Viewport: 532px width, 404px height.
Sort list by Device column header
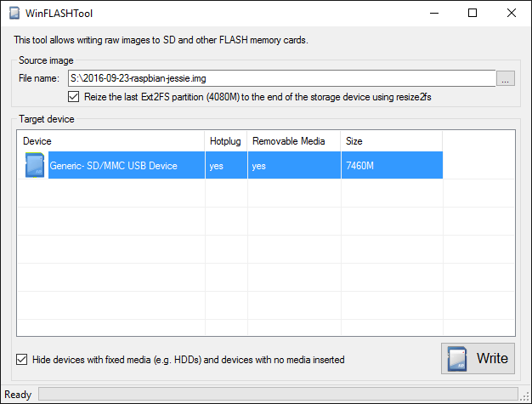point(110,140)
